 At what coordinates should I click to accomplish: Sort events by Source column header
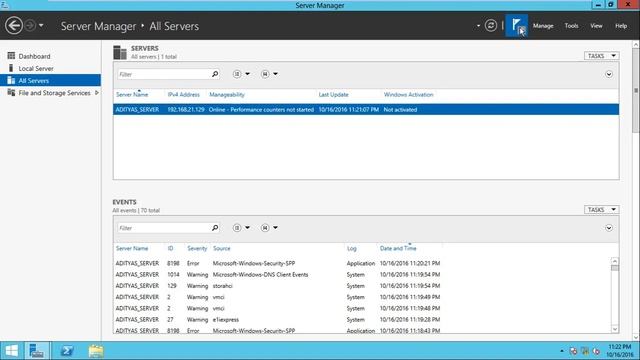222,249
